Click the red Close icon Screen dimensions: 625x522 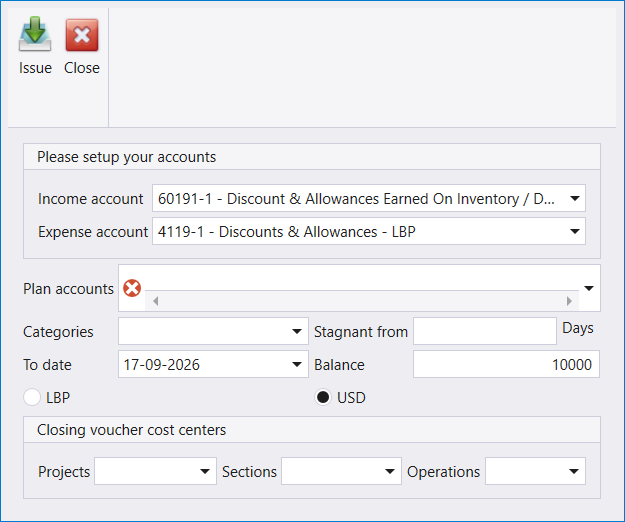(82, 35)
